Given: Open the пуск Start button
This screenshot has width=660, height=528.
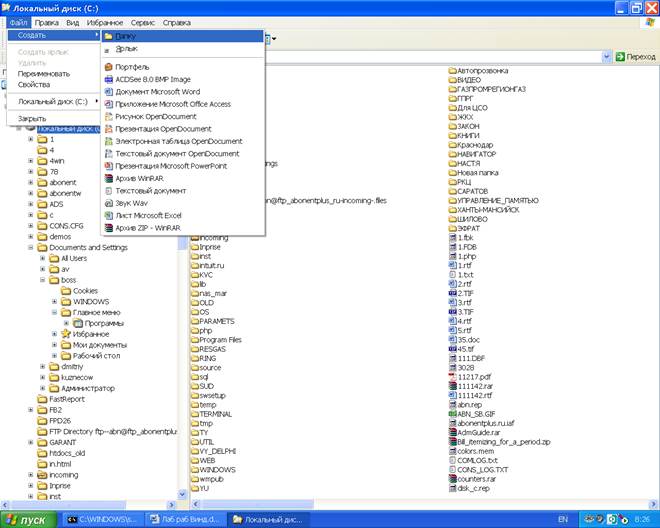Looking at the screenshot, I should [28, 520].
